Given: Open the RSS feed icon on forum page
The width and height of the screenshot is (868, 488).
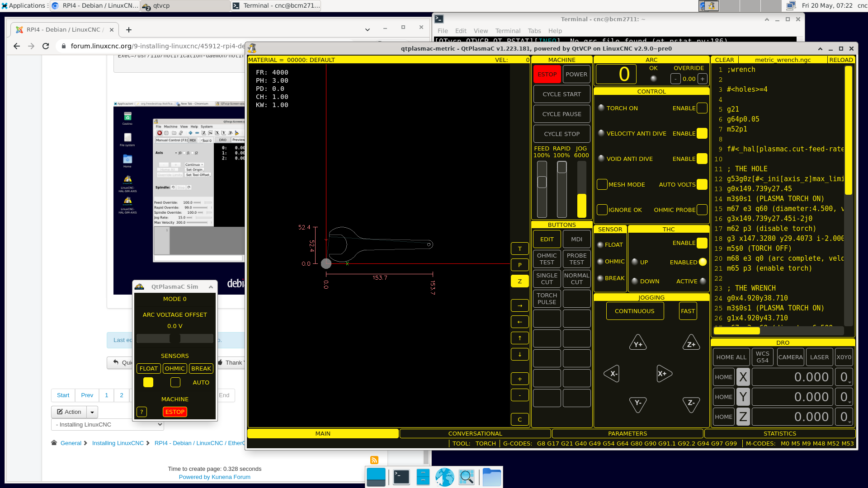Looking at the screenshot, I should tap(374, 460).
